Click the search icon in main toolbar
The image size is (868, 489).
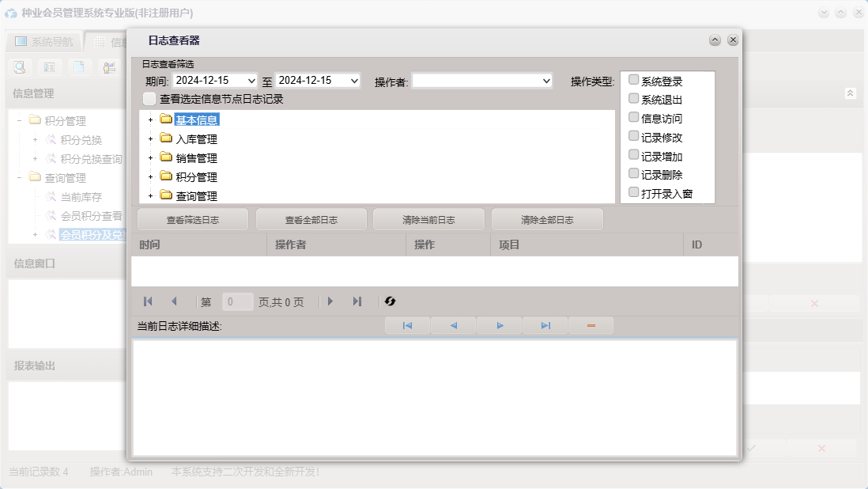20,67
